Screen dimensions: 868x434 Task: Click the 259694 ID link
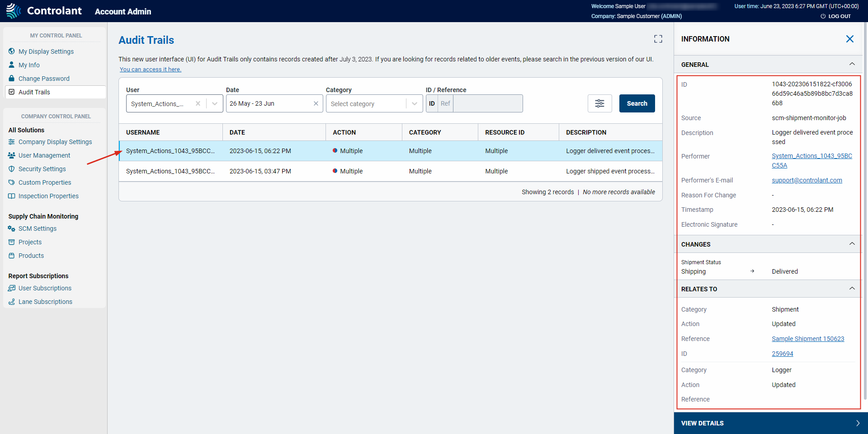(x=783, y=354)
